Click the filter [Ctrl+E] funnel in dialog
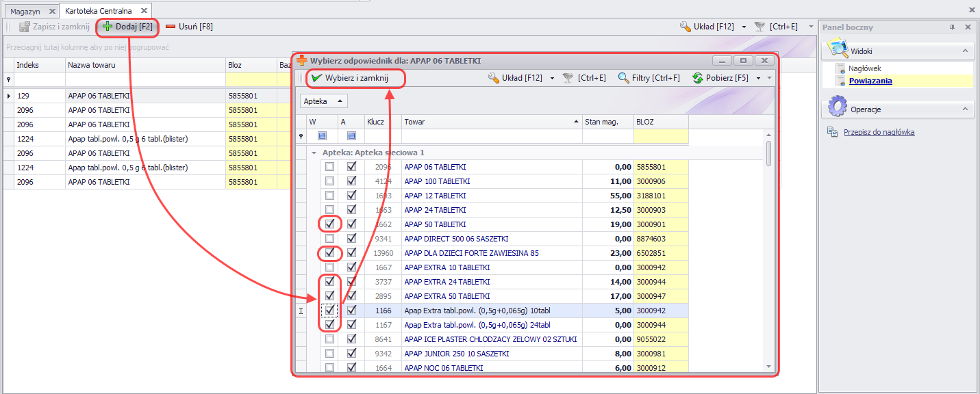Screen dimensions: 980x394 coord(568,78)
